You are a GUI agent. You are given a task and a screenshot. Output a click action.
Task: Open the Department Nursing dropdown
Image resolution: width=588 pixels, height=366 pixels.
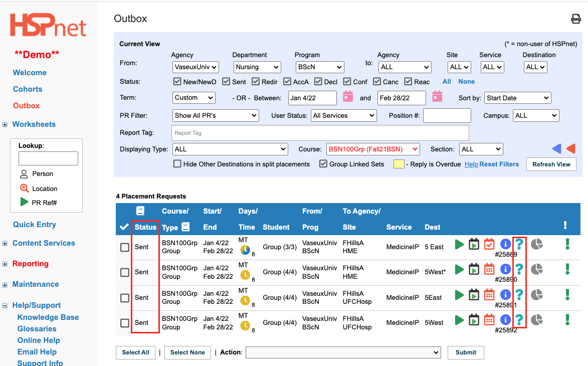pos(257,67)
